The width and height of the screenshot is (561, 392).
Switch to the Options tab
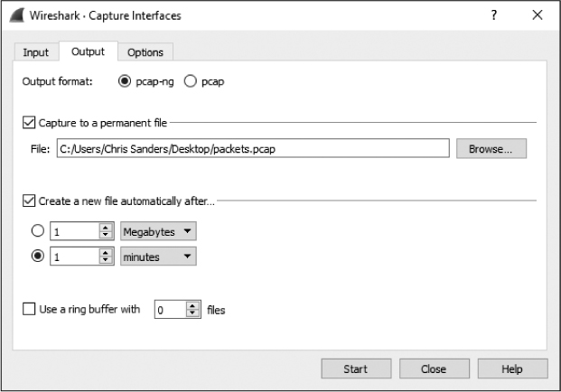pos(145,52)
